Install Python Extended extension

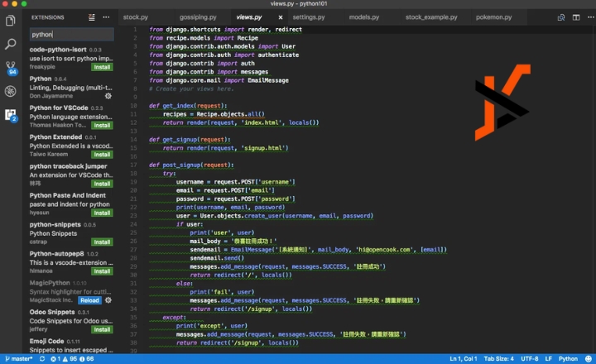click(102, 155)
